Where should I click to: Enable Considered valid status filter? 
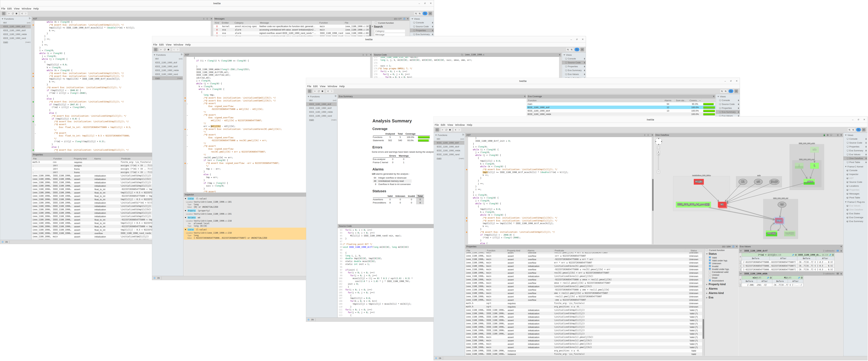710,272
